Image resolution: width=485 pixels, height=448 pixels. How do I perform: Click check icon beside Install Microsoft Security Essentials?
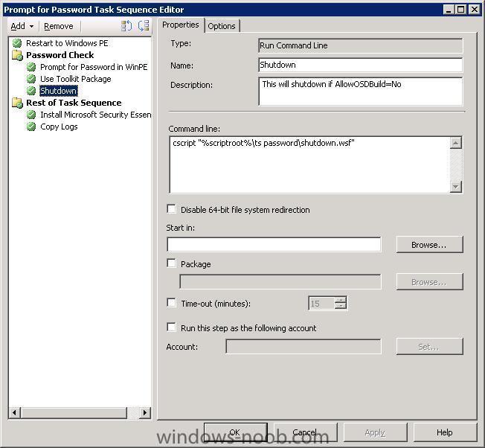[x=31, y=115]
